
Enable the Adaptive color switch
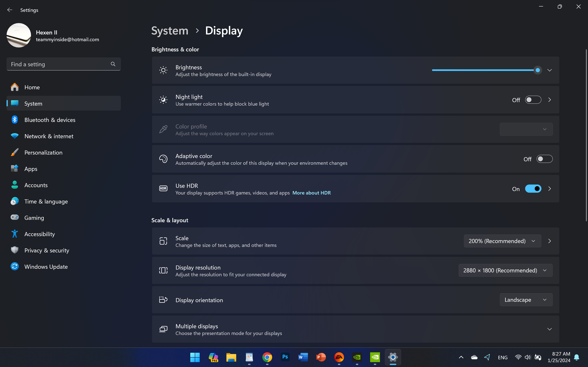[544, 159]
